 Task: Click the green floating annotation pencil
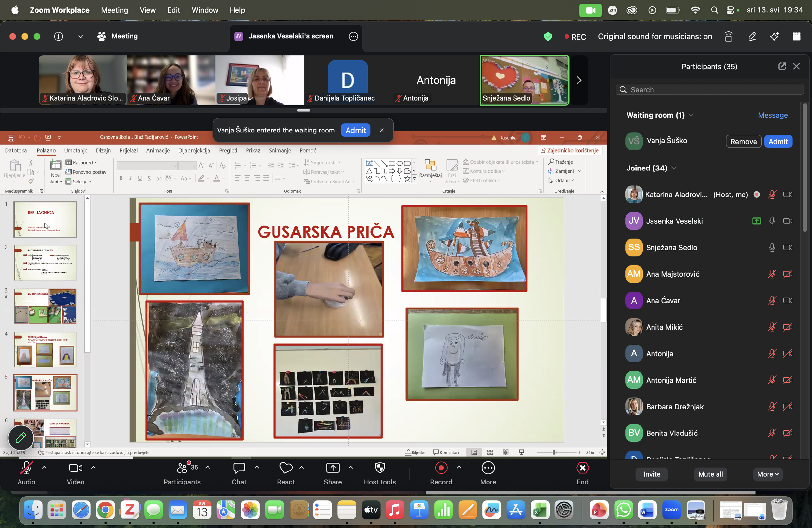coord(21,438)
